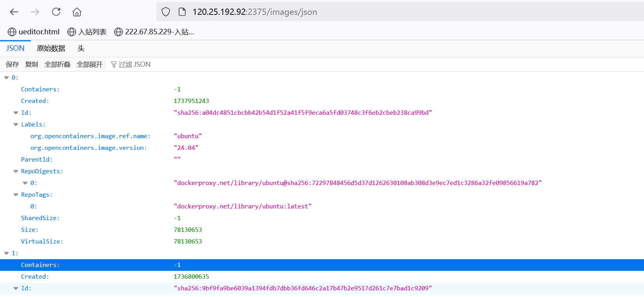Switch to the 原始数据 tab
644x297 pixels.
click(x=51, y=48)
